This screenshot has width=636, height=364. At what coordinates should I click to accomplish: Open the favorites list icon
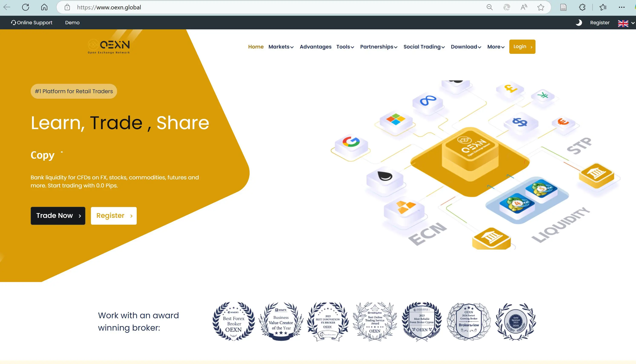[603, 7]
